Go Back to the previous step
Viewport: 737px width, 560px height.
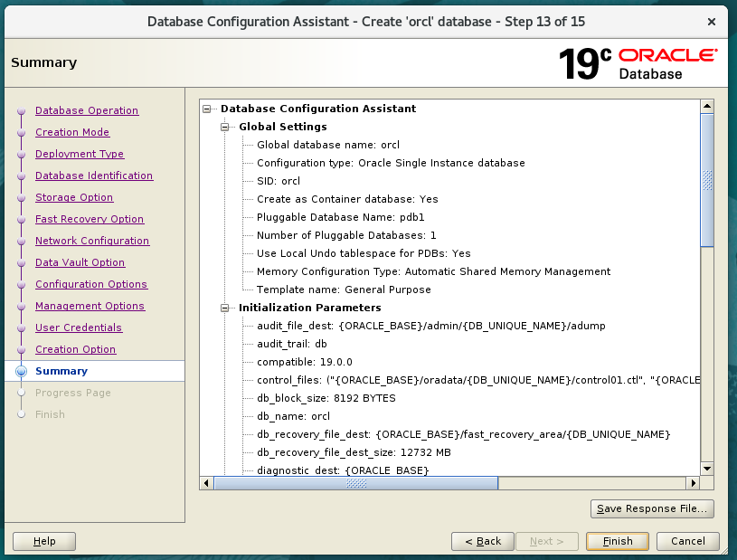483,541
